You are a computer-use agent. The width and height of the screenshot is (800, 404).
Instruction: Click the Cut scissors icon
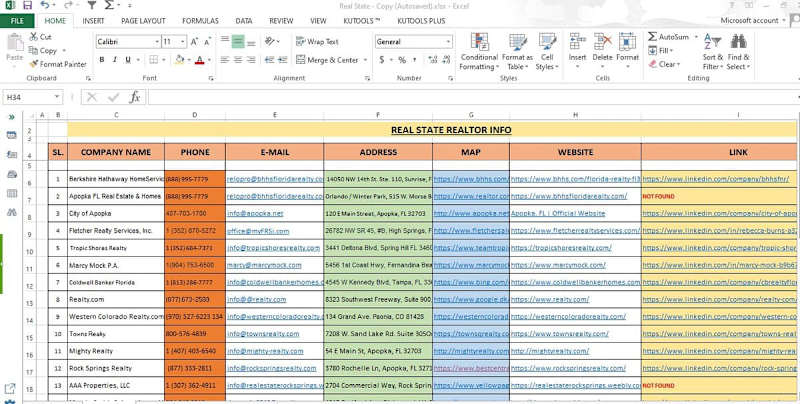tap(34, 37)
